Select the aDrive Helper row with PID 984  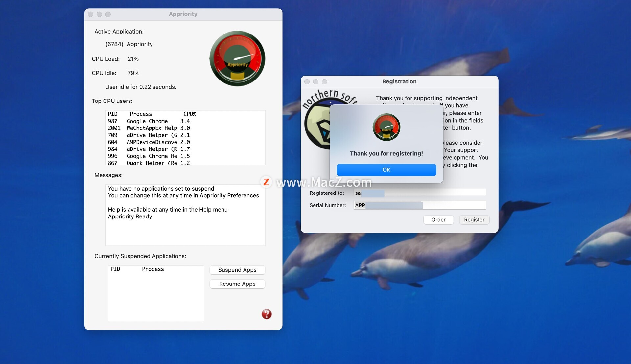(185, 149)
